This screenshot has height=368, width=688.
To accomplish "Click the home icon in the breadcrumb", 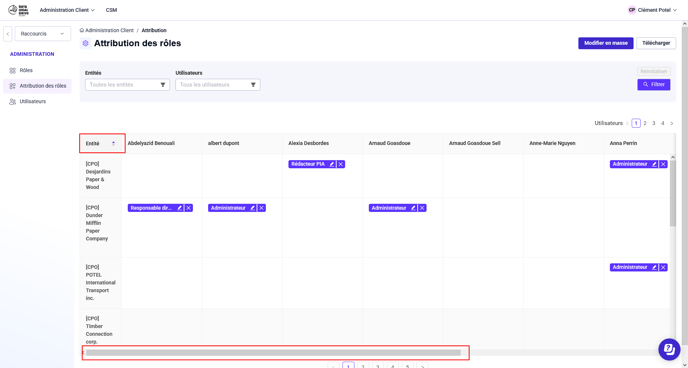I will (82, 30).
